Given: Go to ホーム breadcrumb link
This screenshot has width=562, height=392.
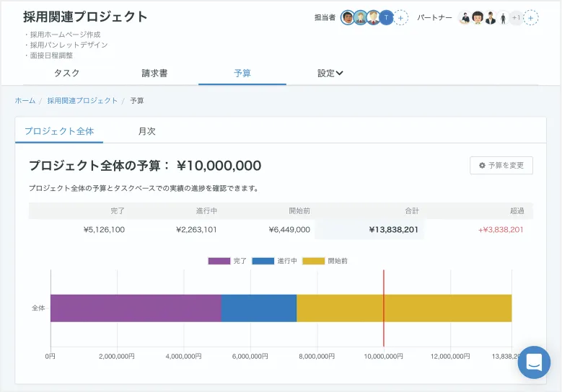Looking at the screenshot, I should [25, 101].
